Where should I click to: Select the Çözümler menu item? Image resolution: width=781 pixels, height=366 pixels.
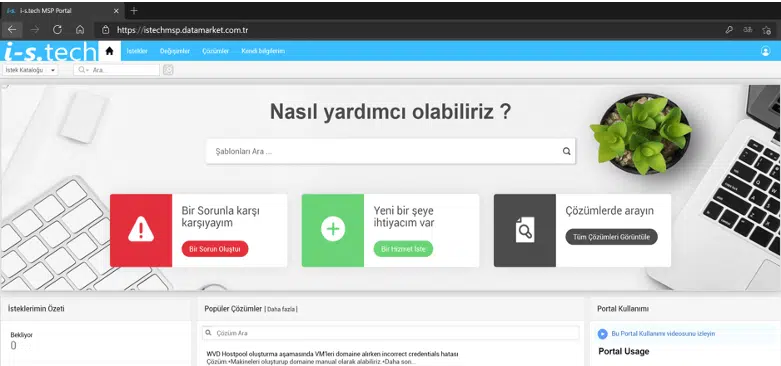coord(215,51)
